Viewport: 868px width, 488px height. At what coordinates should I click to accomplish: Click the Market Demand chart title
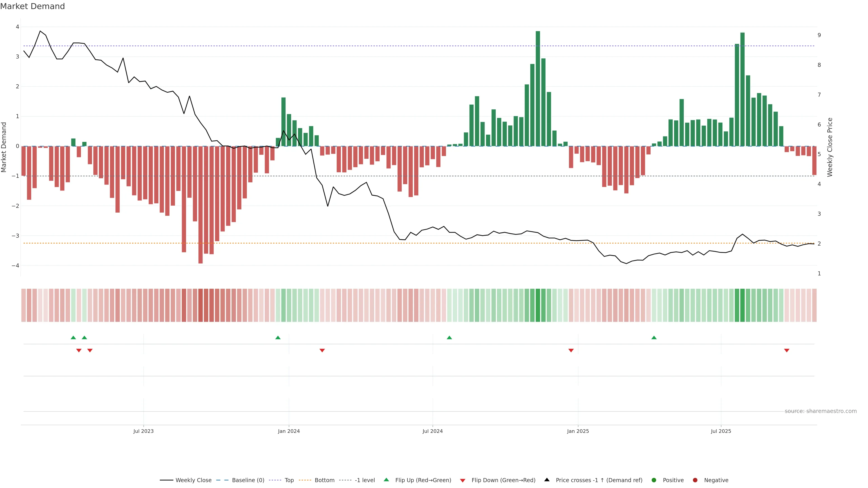[32, 6]
